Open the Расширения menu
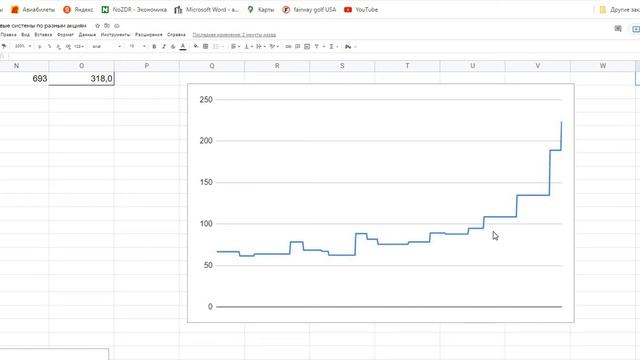 pyautogui.click(x=149, y=35)
